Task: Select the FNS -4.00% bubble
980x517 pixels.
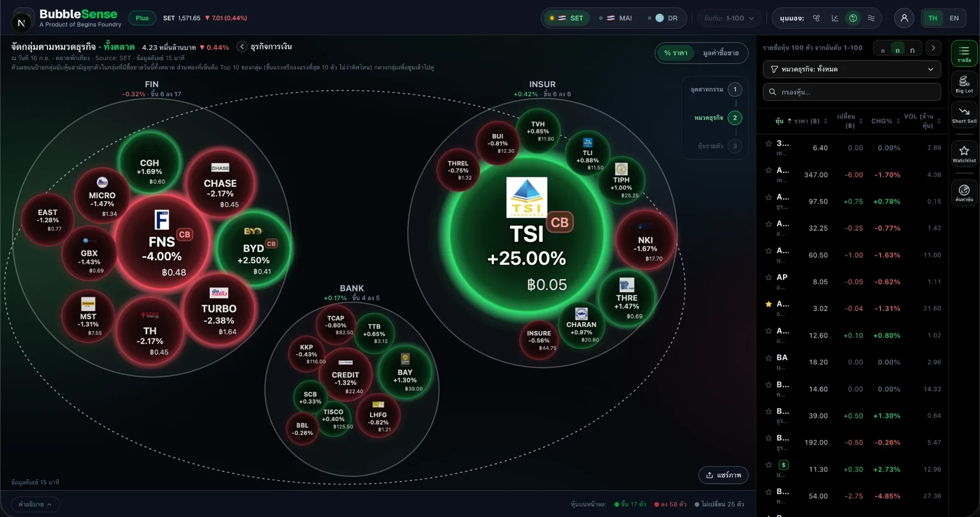Action: click(x=162, y=243)
